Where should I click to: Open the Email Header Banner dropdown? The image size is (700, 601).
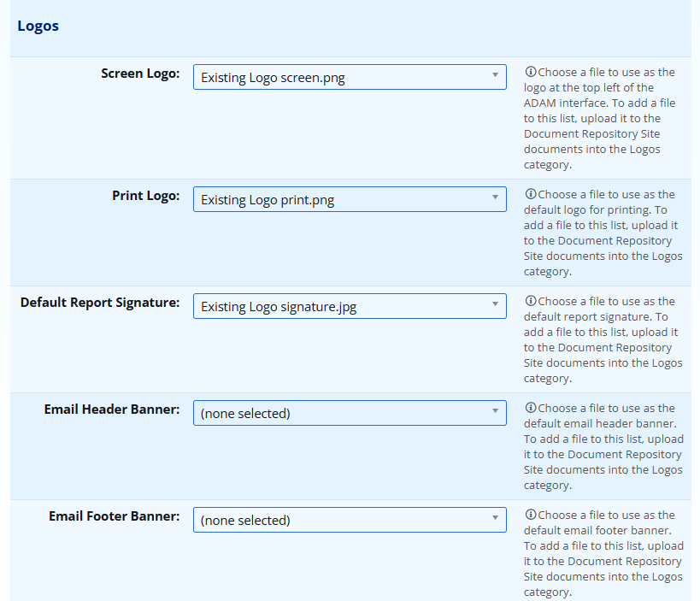pyautogui.click(x=350, y=414)
